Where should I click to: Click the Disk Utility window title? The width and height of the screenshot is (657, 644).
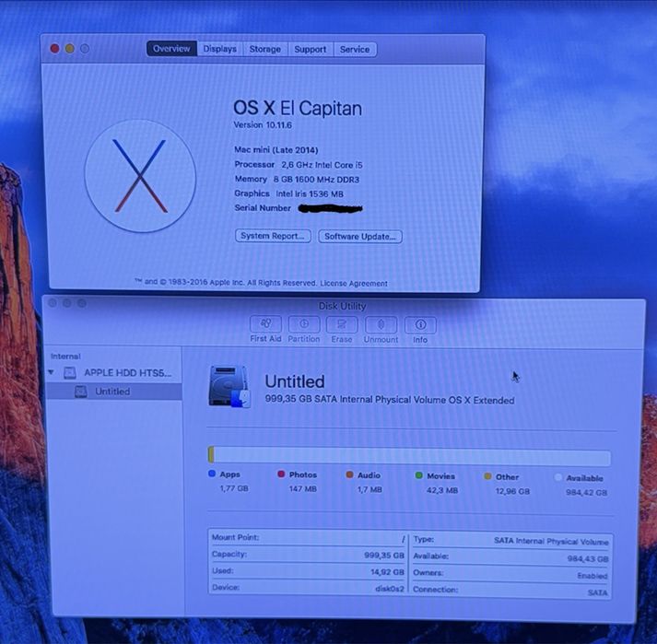pyautogui.click(x=343, y=306)
